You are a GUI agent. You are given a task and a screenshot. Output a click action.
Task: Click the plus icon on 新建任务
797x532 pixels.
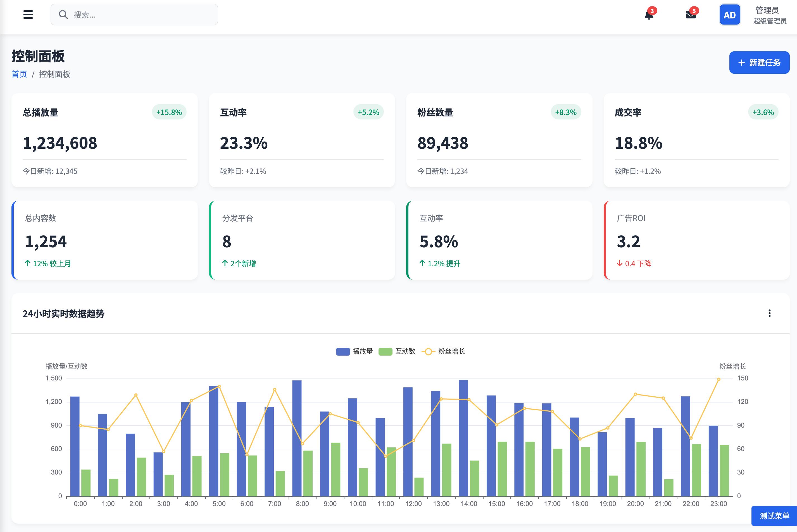coord(741,63)
